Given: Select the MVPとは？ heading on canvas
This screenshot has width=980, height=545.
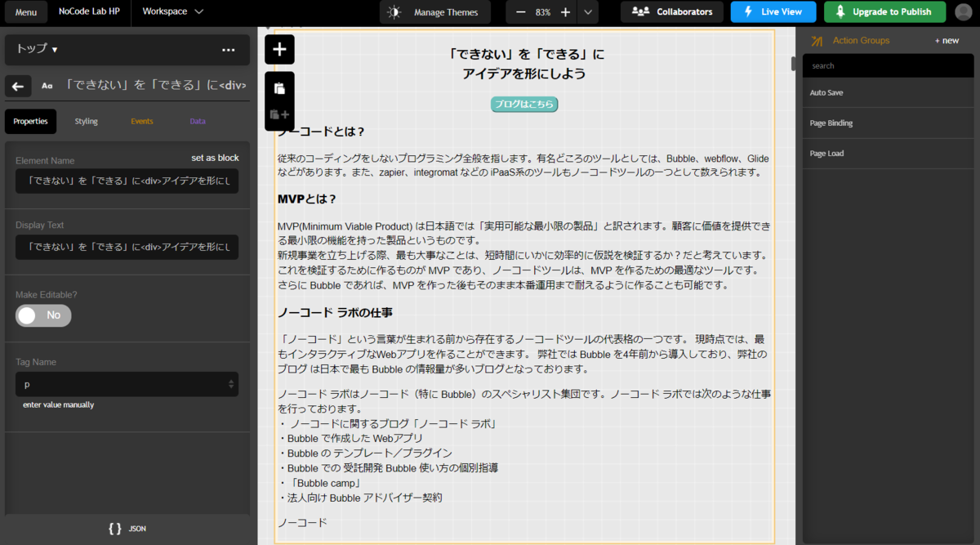Looking at the screenshot, I should click(x=307, y=199).
